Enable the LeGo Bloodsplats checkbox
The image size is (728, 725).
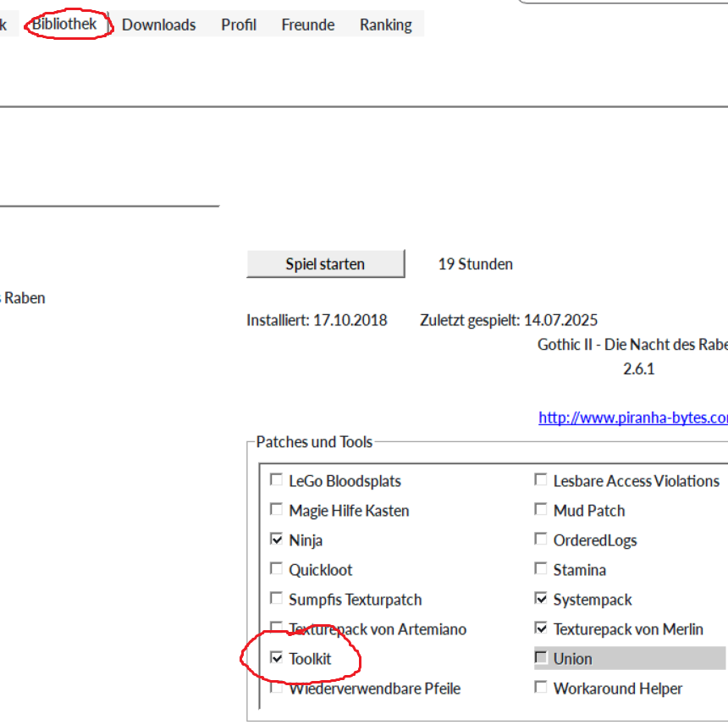click(x=276, y=480)
